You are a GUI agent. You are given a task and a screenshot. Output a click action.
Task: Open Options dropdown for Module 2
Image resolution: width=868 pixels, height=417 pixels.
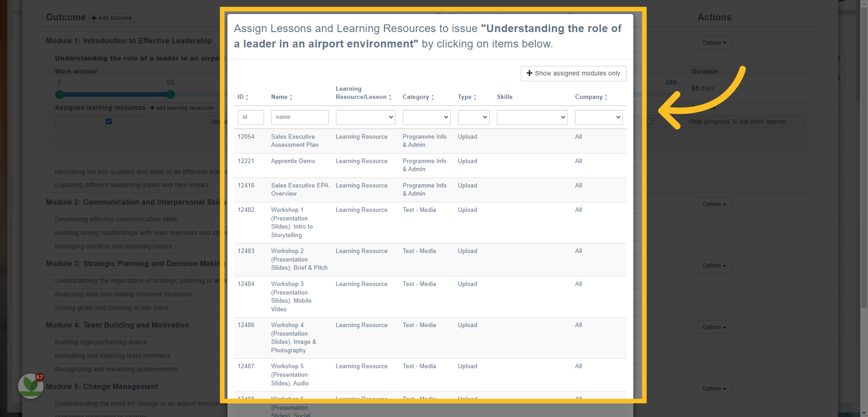714,204
